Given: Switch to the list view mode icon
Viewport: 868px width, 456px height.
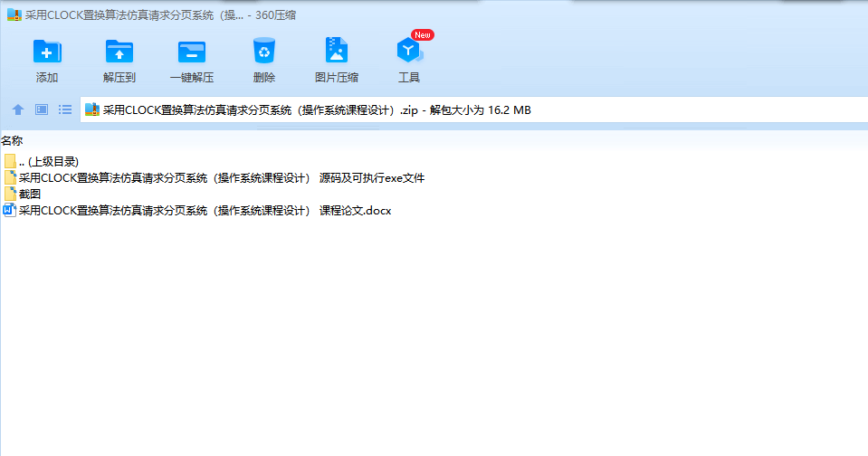Looking at the screenshot, I should tap(65, 109).
